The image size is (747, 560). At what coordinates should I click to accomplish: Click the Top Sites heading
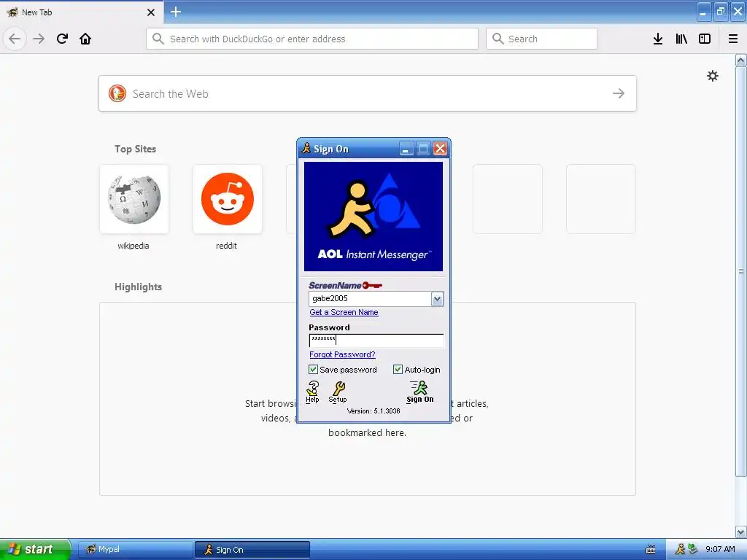[x=135, y=149]
